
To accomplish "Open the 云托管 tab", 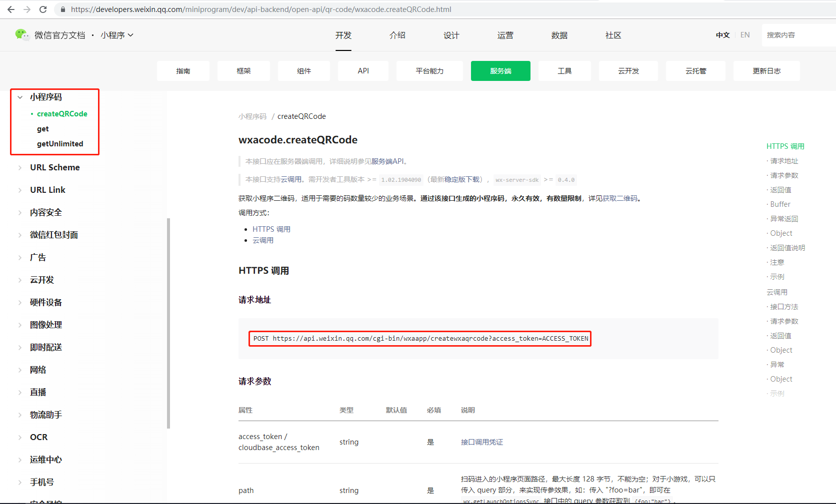I will (695, 71).
